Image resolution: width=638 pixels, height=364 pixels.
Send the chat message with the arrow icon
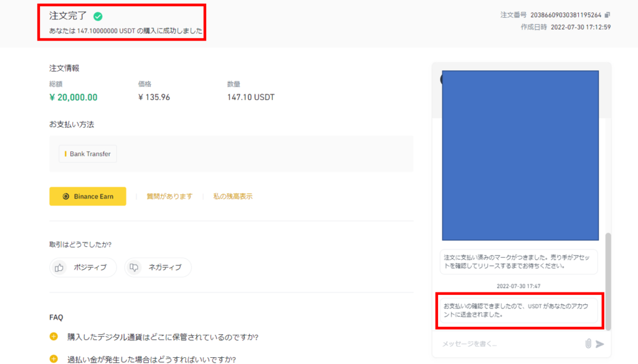[600, 343]
